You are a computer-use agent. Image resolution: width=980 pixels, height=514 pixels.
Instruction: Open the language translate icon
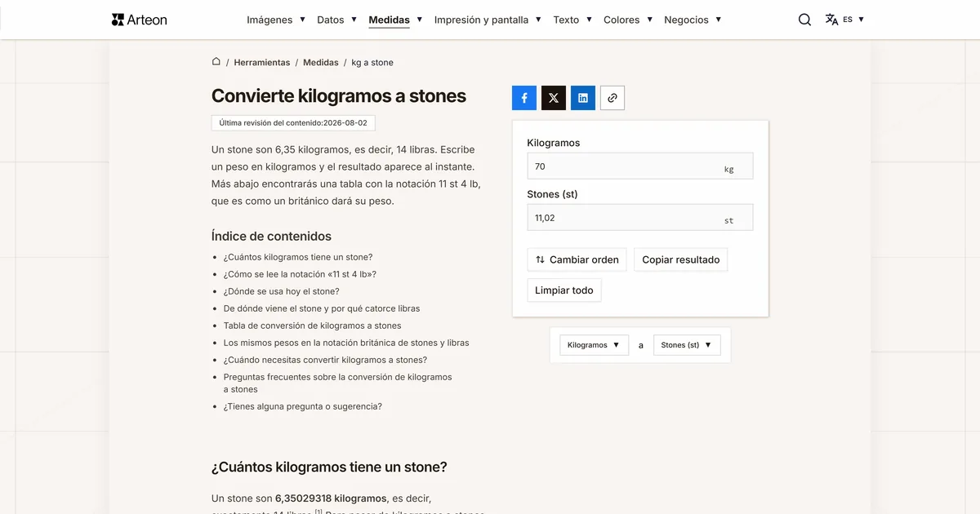coord(831,20)
